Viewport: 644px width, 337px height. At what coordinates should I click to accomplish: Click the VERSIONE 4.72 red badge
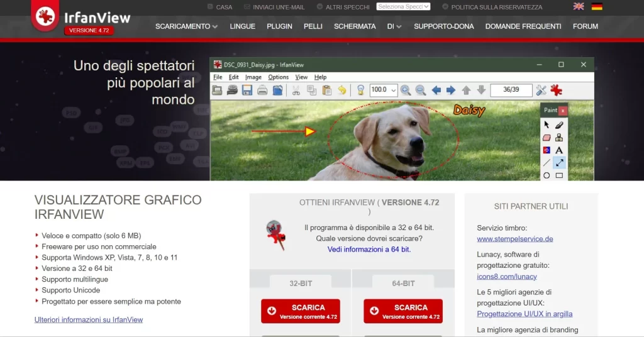89,30
